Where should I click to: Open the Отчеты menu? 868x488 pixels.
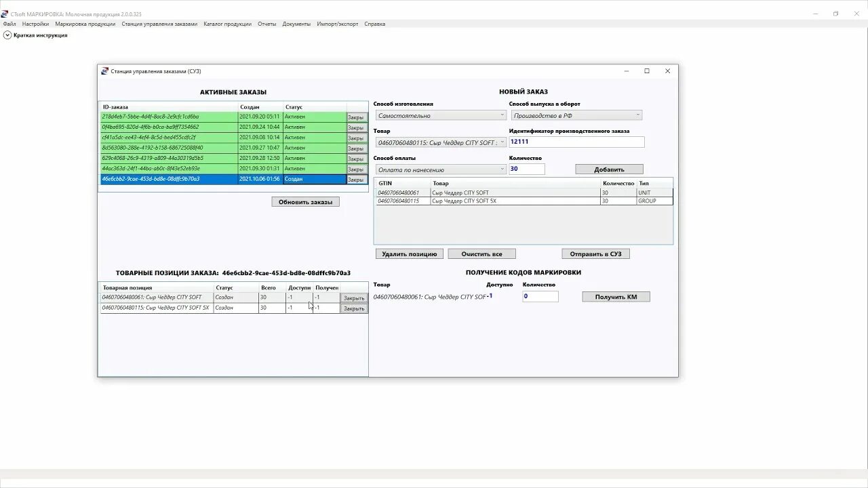267,24
